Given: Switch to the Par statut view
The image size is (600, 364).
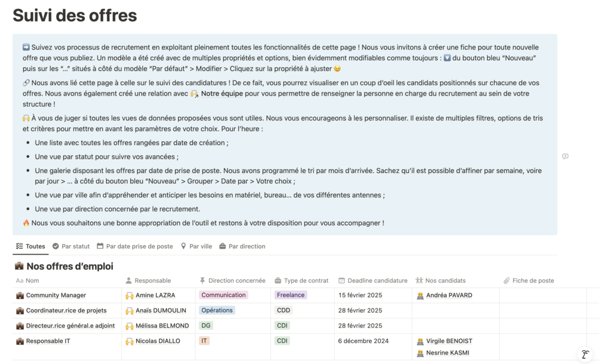Looking at the screenshot, I should click(71, 246).
